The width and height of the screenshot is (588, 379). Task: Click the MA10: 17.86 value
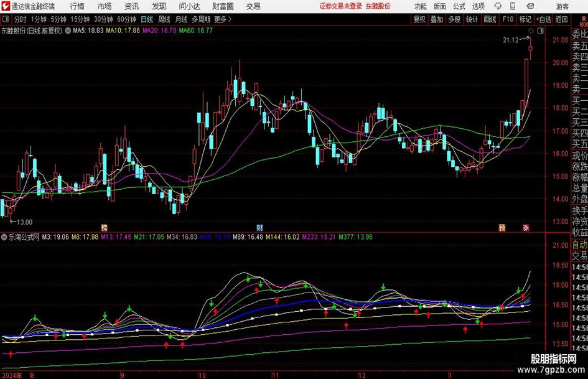(123, 30)
